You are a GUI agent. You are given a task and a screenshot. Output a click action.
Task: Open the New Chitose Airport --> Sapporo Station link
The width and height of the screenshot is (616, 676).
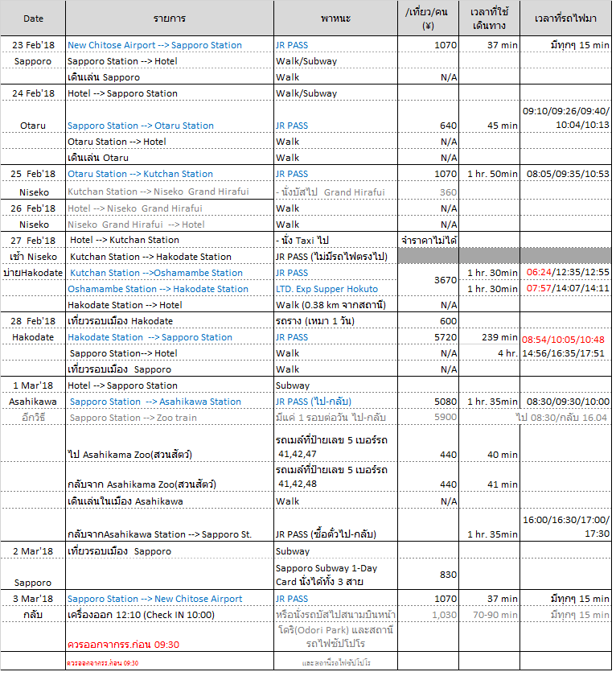154,45
